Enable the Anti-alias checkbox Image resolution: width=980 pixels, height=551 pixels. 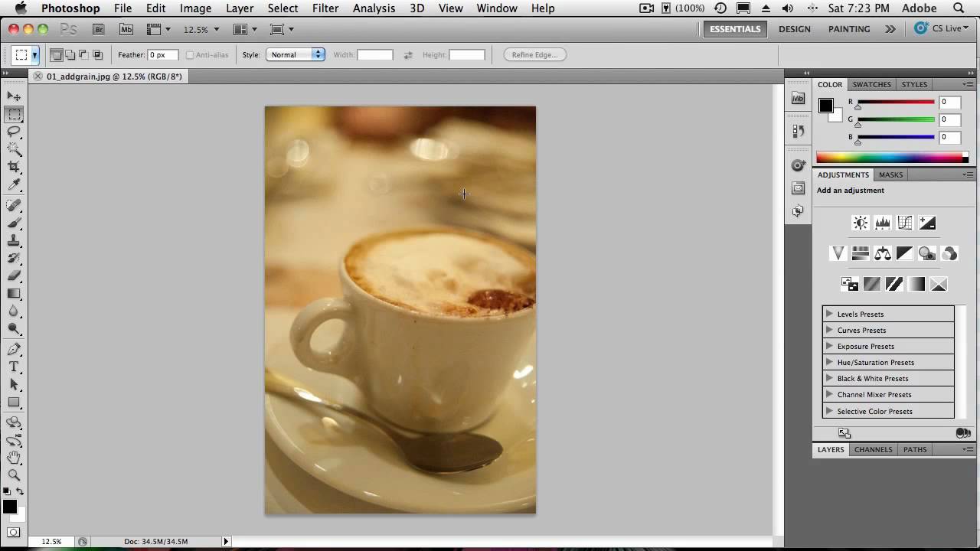190,55
